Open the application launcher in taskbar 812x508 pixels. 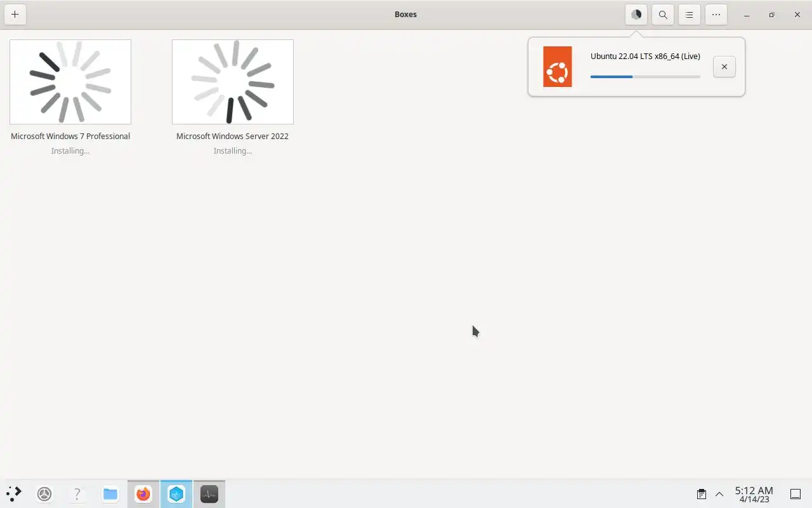click(14, 493)
